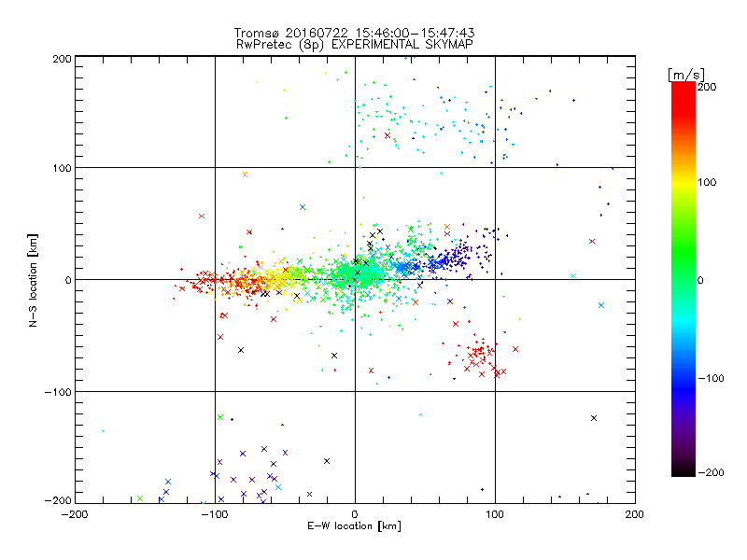Image resolution: width=747 pixels, height=560 pixels.
Task: Click the red X marker among the green northern points
Action: pos(388,135)
